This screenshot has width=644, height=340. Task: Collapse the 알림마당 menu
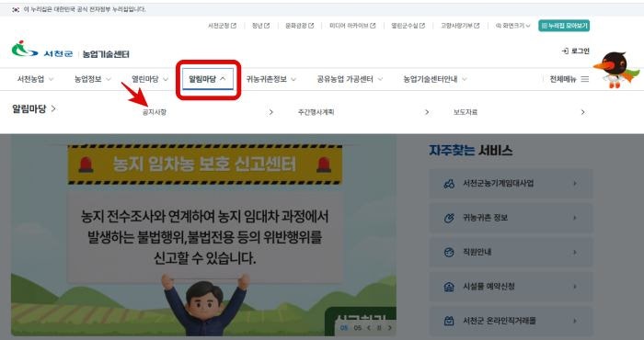pyautogui.click(x=208, y=79)
